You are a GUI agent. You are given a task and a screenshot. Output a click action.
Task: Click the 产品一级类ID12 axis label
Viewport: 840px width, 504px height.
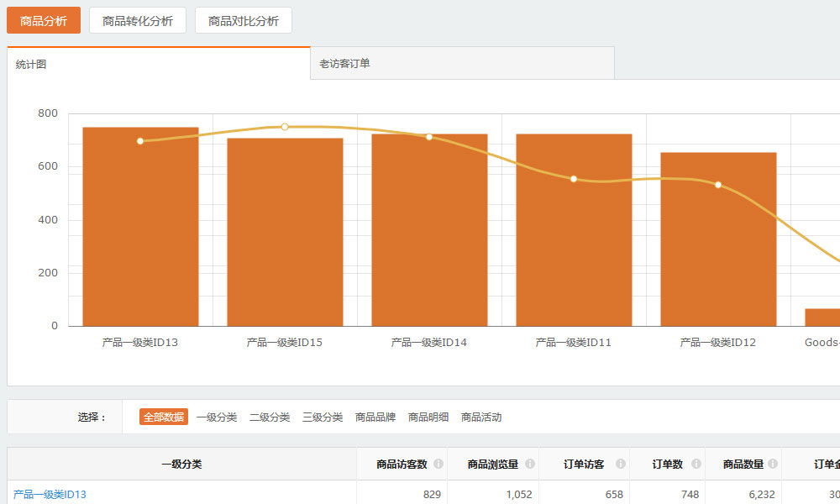[x=718, y=342]
